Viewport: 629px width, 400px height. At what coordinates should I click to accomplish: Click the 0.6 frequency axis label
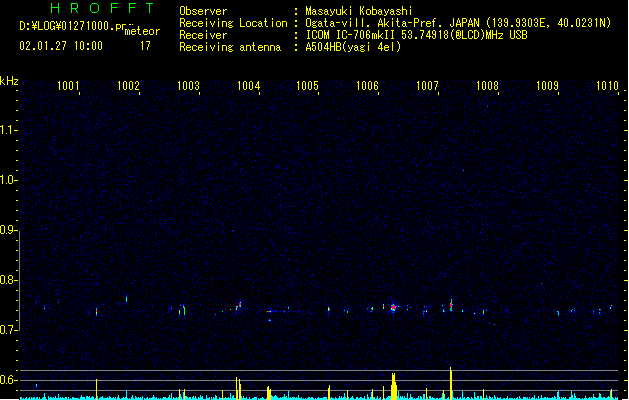[x=9, y=380]
